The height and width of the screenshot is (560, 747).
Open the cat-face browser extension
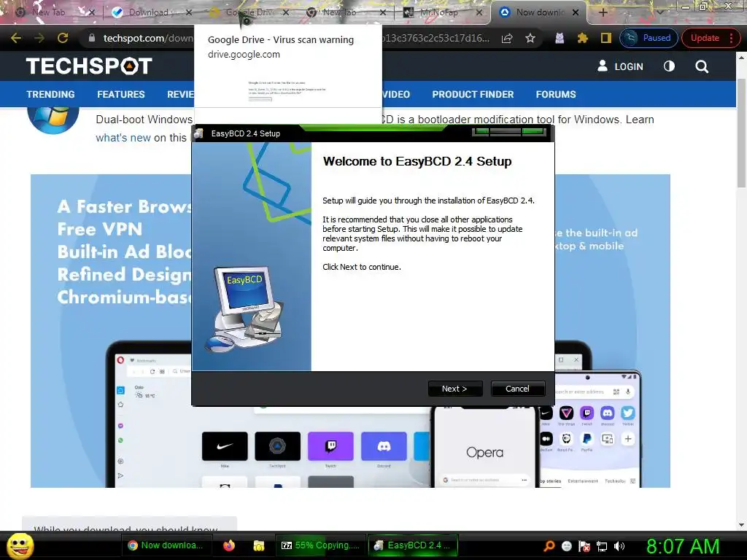click(560, 38)
